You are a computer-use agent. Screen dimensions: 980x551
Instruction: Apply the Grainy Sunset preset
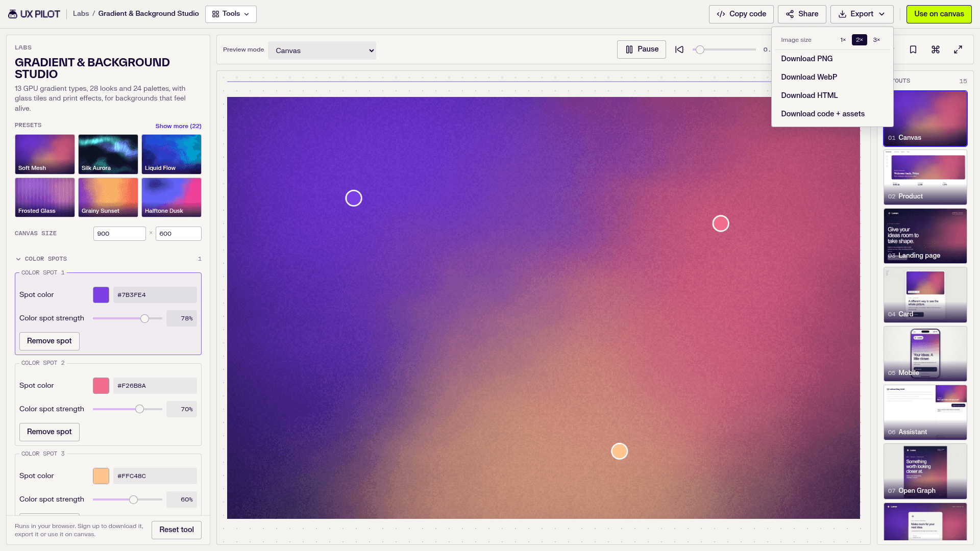point(108,197)
